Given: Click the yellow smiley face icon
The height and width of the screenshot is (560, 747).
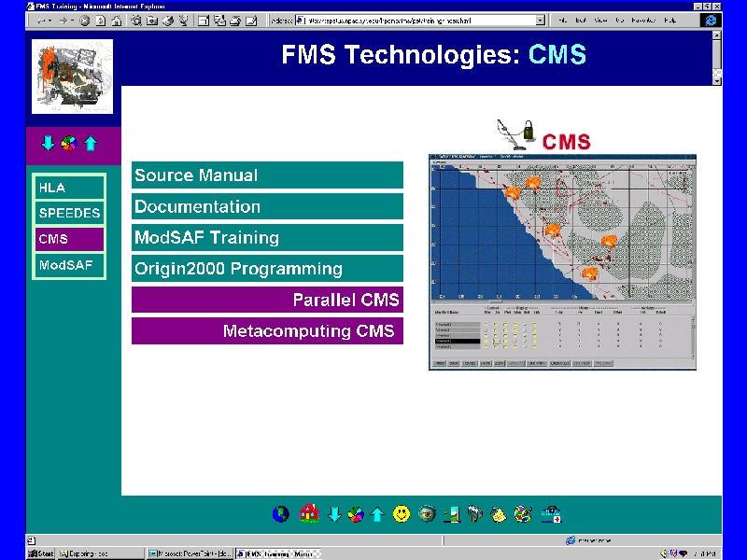Looking at the screenshot, I should point(402,514).
